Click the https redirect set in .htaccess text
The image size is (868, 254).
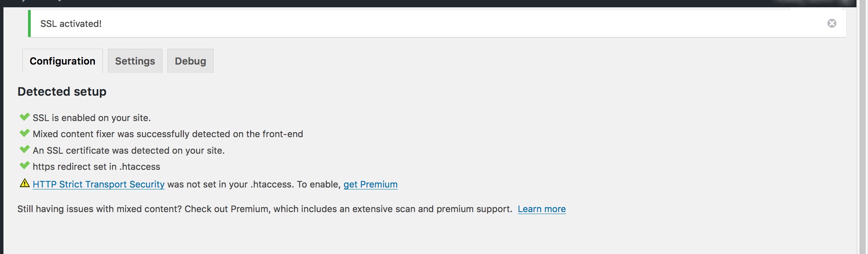96,167
